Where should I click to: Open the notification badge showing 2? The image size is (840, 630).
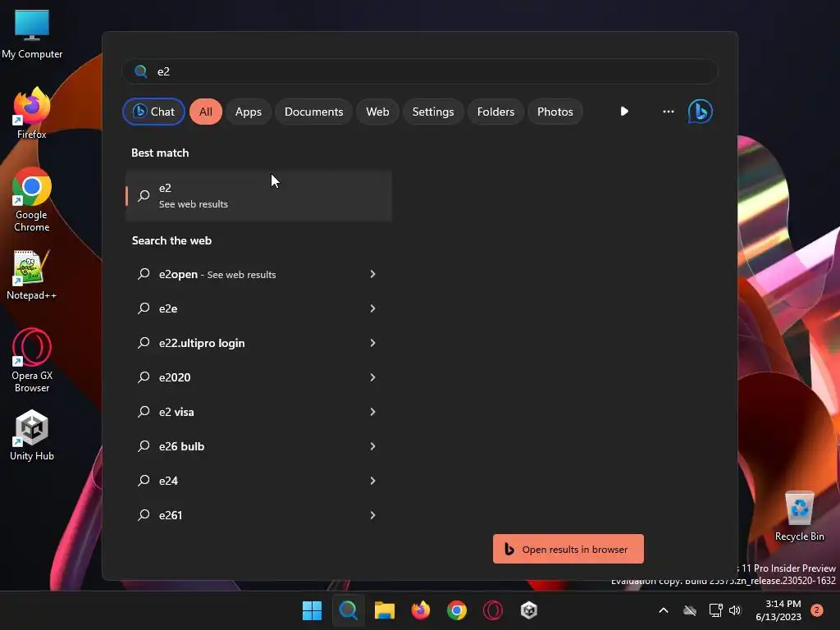pyautogui.click(x=816, y=610)
